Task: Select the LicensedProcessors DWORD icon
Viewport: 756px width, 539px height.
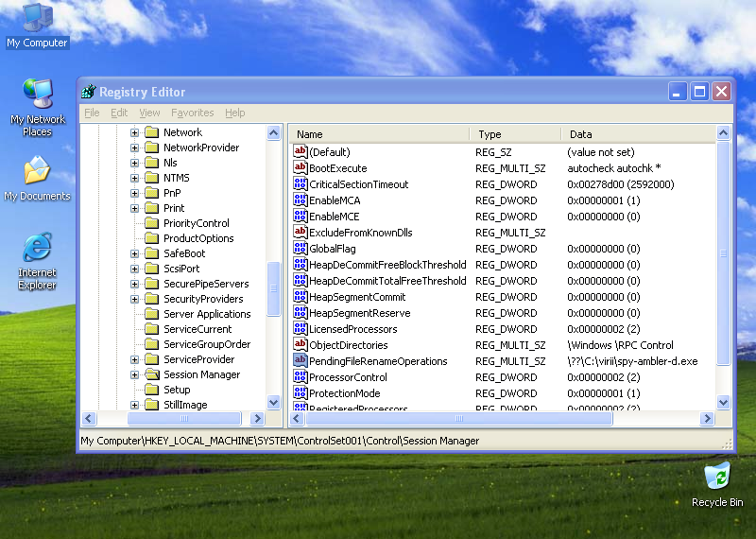Action: coord(300,329)
